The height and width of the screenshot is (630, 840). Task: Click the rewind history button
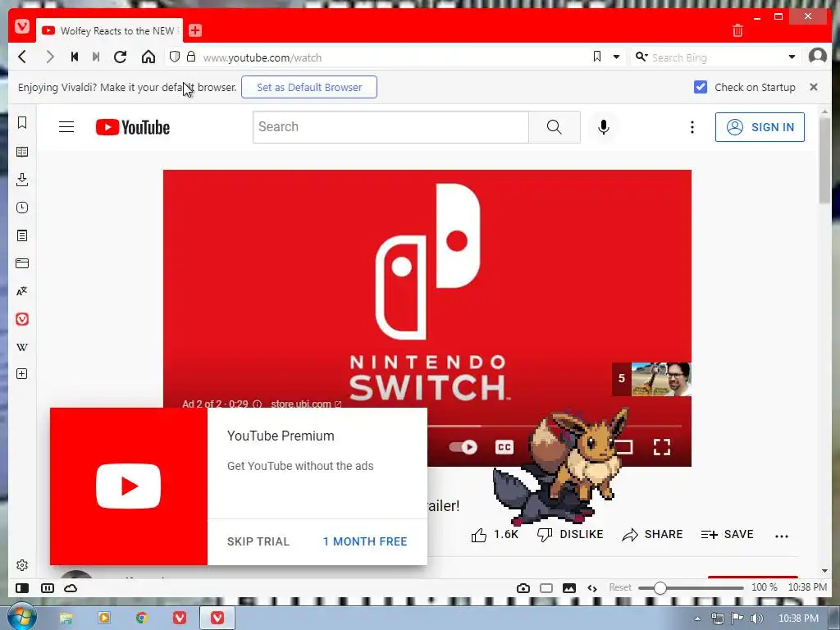[75, 57]
